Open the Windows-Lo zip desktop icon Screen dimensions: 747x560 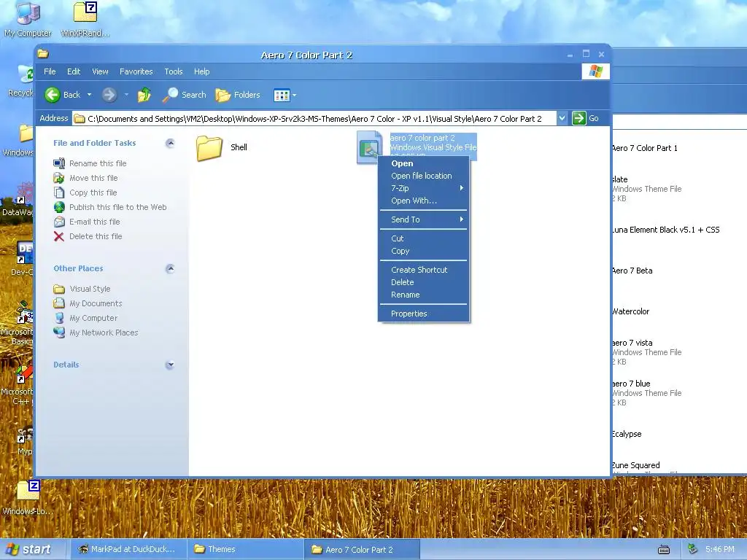point(28,497)
